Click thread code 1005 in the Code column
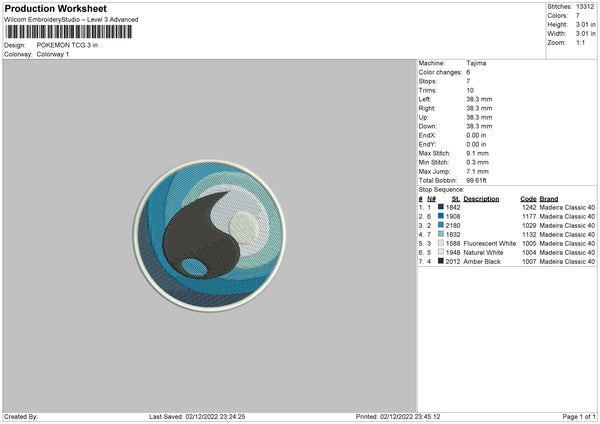Image resolution: width=600 pixels, height=424 pixels. [x=529, y=243]
